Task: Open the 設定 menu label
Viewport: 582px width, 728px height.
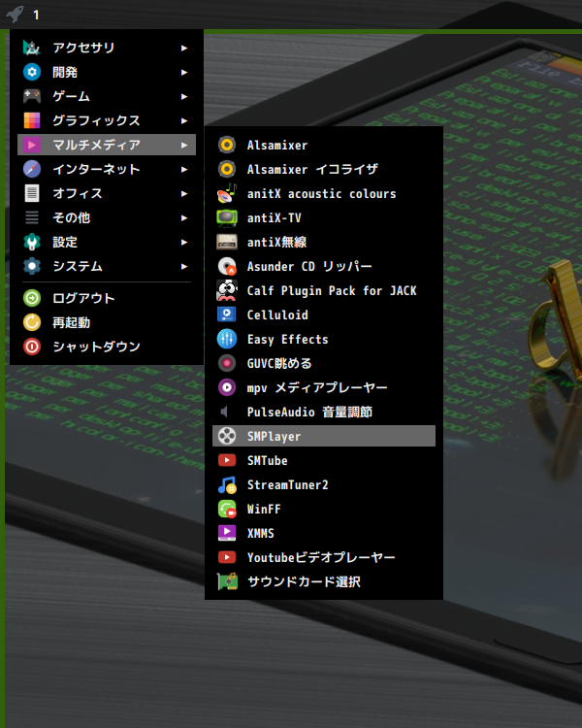Action: coord(65,242)
